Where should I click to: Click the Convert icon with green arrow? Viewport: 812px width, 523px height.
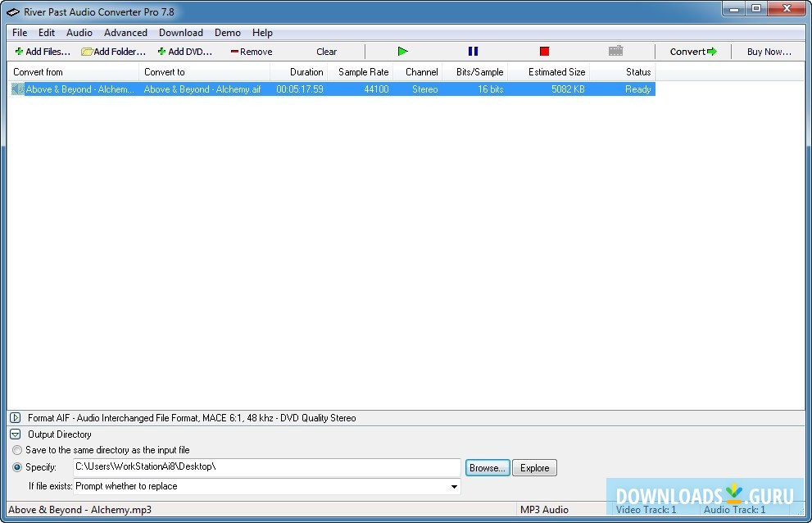pyautogui.click(x=691, y=51)
